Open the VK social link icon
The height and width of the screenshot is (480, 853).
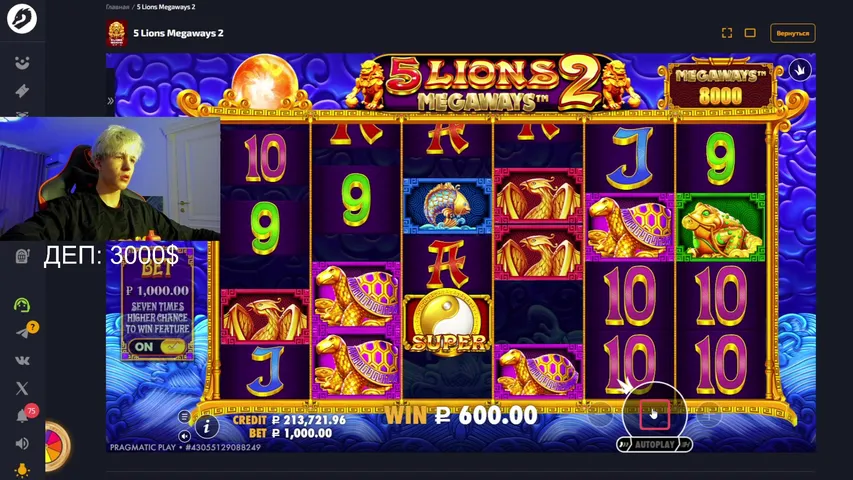[22, 360]
